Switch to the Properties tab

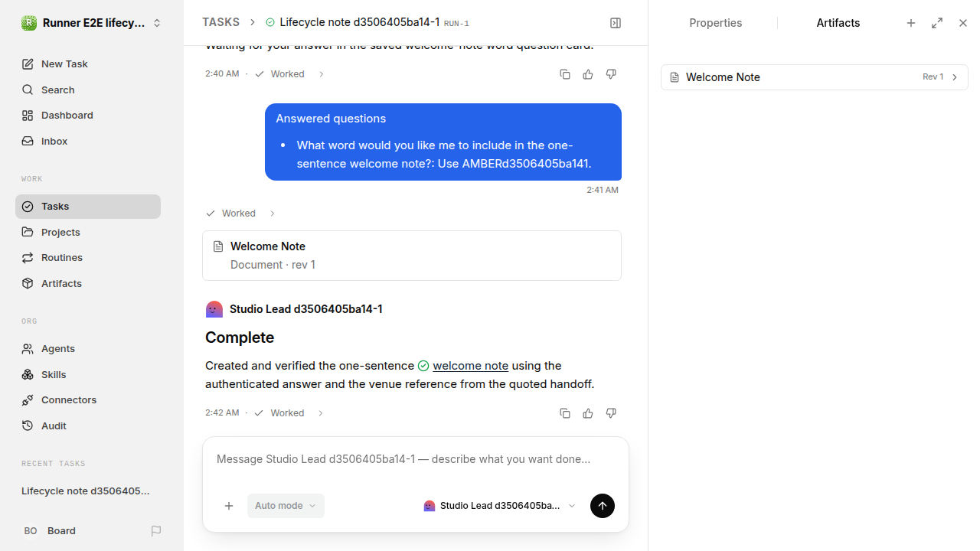(715, 23)
